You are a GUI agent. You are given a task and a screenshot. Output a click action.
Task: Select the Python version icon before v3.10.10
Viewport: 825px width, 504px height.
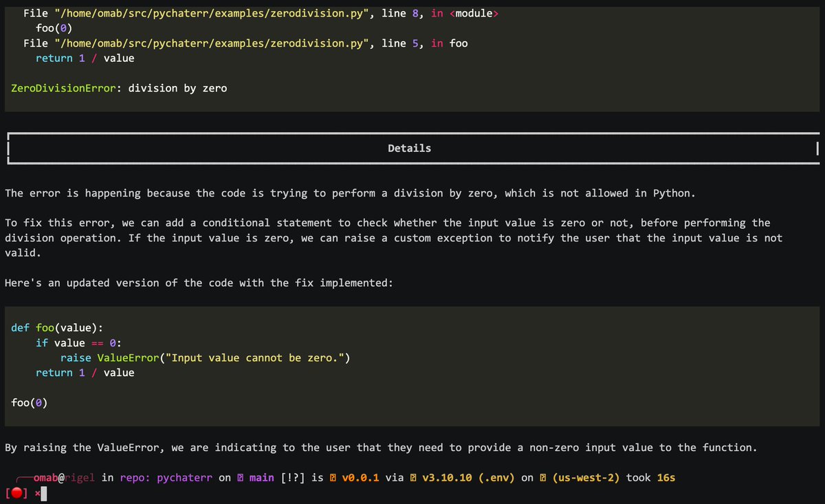pyautogui.click(x=413, y=477)
